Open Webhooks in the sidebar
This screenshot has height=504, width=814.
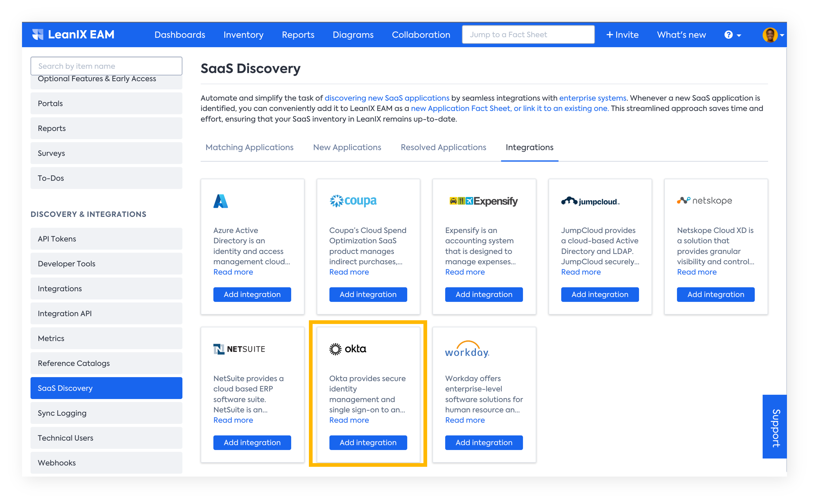tap(106, 463)
